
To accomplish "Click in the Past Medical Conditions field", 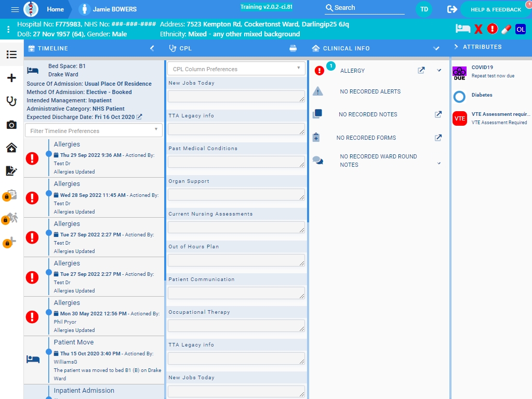I will click(236, 162).
